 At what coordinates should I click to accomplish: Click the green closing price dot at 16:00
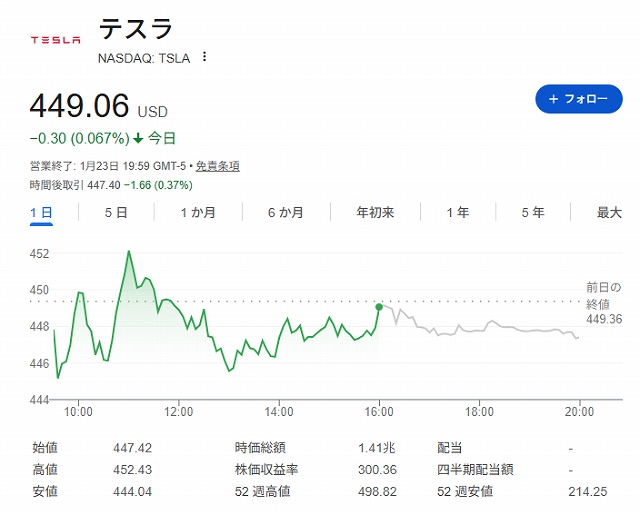point(379,307)
